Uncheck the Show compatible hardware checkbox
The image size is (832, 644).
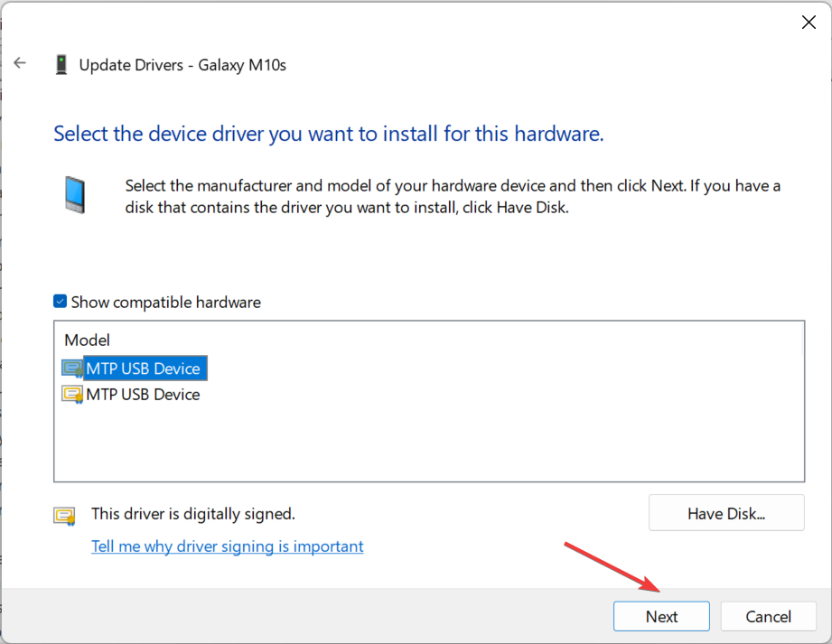pos(61,302)
